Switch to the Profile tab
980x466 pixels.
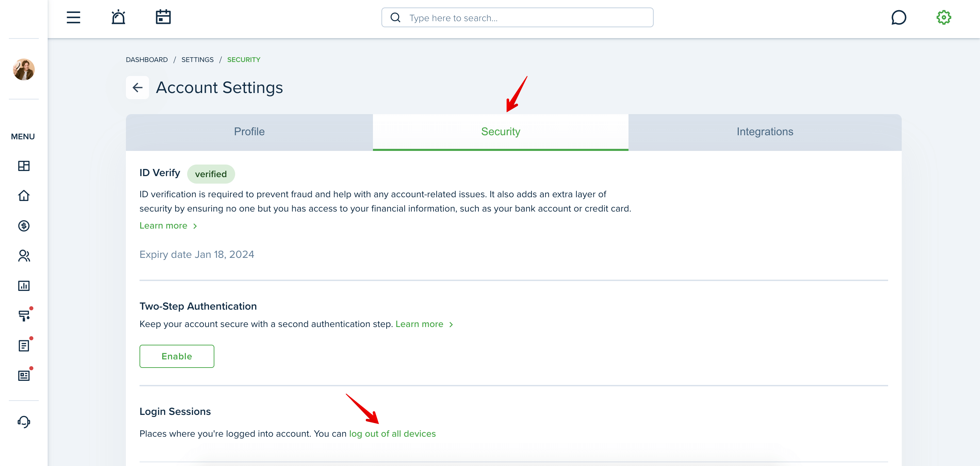click(x=249, y=132)
